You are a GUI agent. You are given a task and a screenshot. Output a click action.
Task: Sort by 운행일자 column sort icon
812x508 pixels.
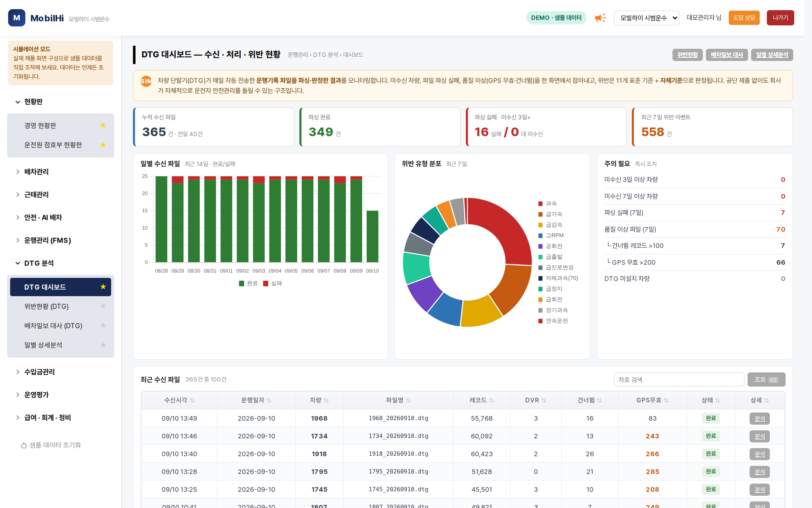pos(269,401)
